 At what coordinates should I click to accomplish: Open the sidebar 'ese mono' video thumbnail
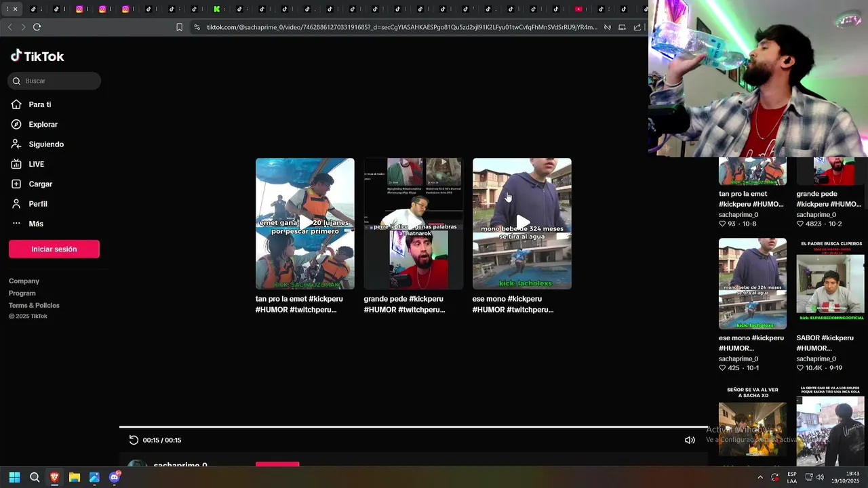click(753, 283)
